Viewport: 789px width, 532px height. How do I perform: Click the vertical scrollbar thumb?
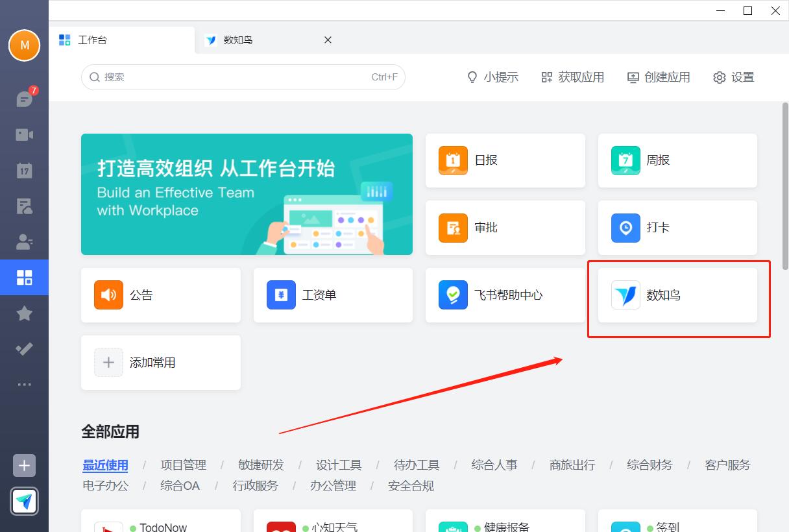click(785, 186)
